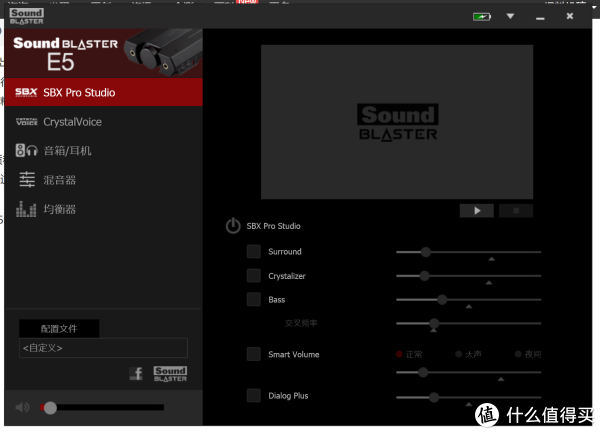The width and height of the screenshot is (600, 433).
Task: Click the <自定义> profile field
Action: pyautogui.click(x=103, y=348)
